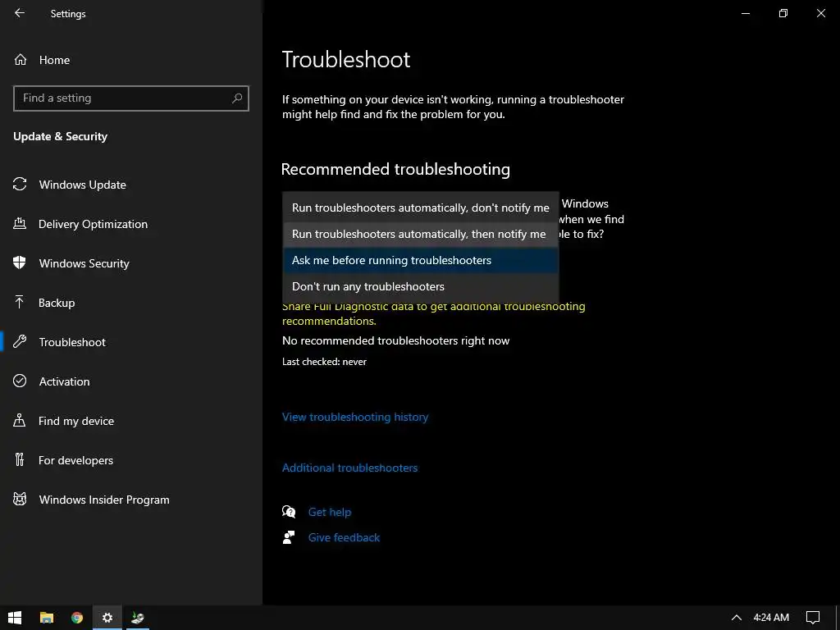
Task: Click the For developers tools icon
Action: tap(20, 459)
